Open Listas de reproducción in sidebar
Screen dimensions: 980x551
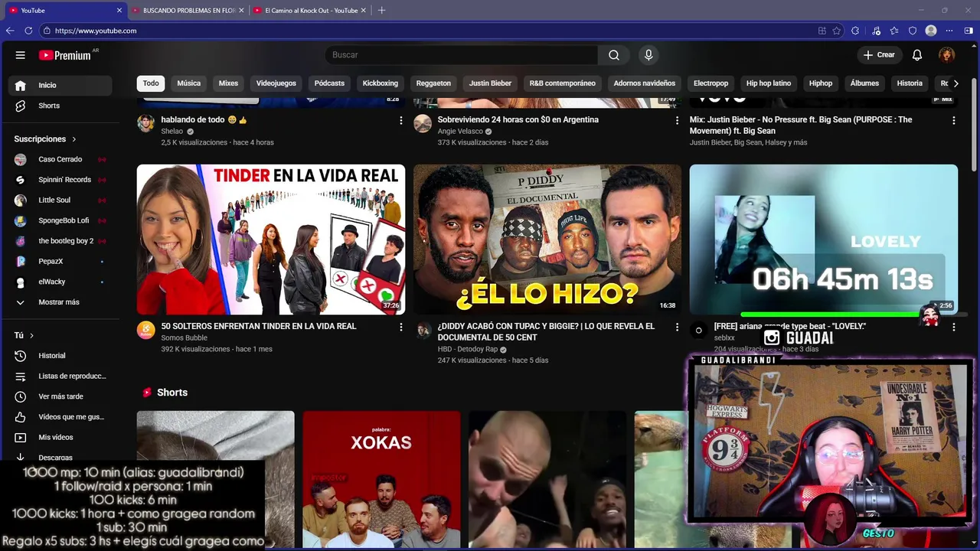tap(60, 377)
